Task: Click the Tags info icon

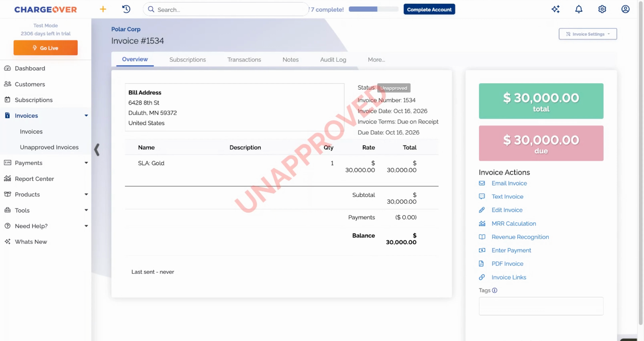Action: [x=495, y=290]
